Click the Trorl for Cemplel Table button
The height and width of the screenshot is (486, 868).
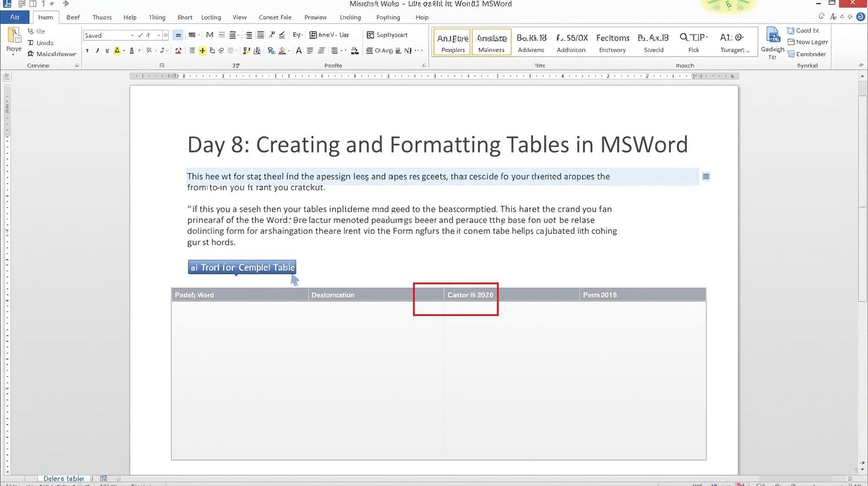point(242,267)
